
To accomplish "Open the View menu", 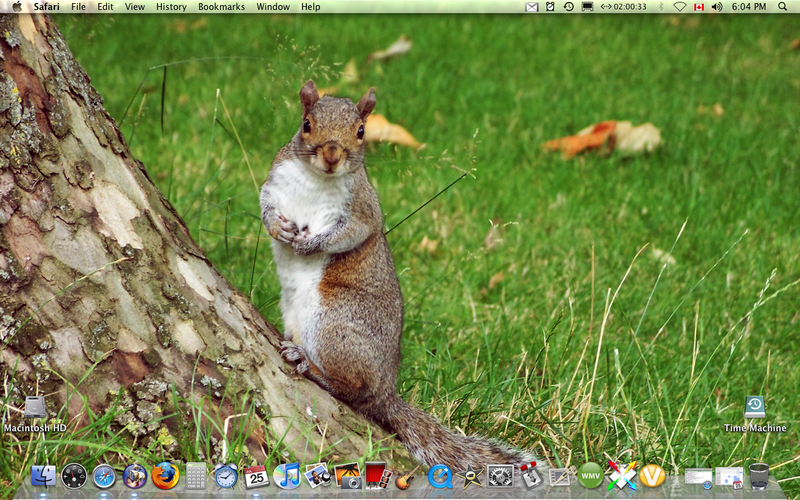I will [x=135, y=7].
